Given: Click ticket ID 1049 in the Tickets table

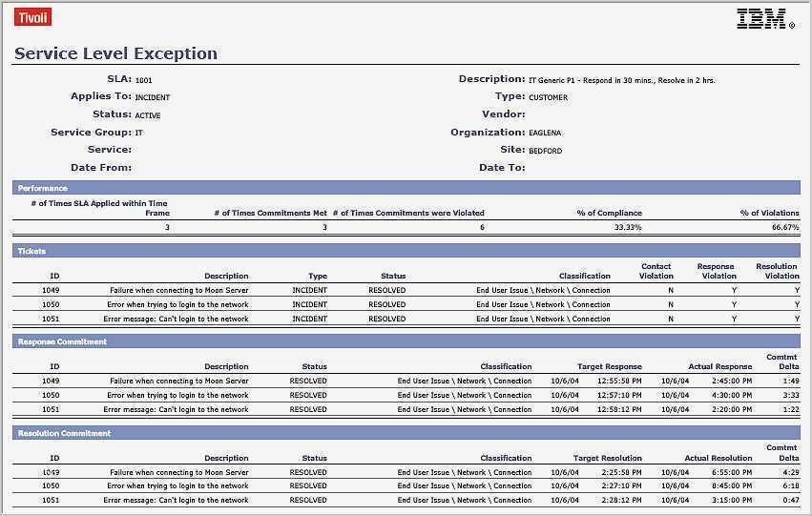Looking at the screenshot, I should click(x=51, y=290).
